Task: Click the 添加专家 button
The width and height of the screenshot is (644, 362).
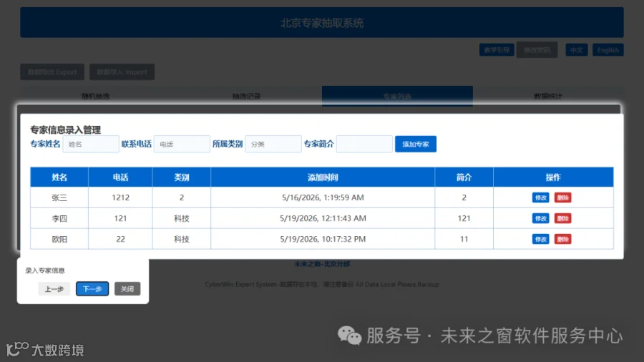Action: [x=416, y=144]
